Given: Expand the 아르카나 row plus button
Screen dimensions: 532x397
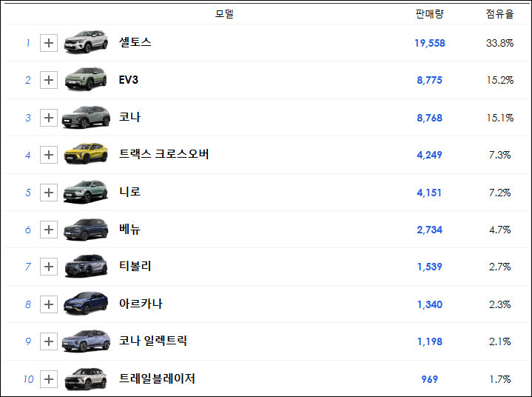Looking at the screenshot, I should click(x=49, y=304).
